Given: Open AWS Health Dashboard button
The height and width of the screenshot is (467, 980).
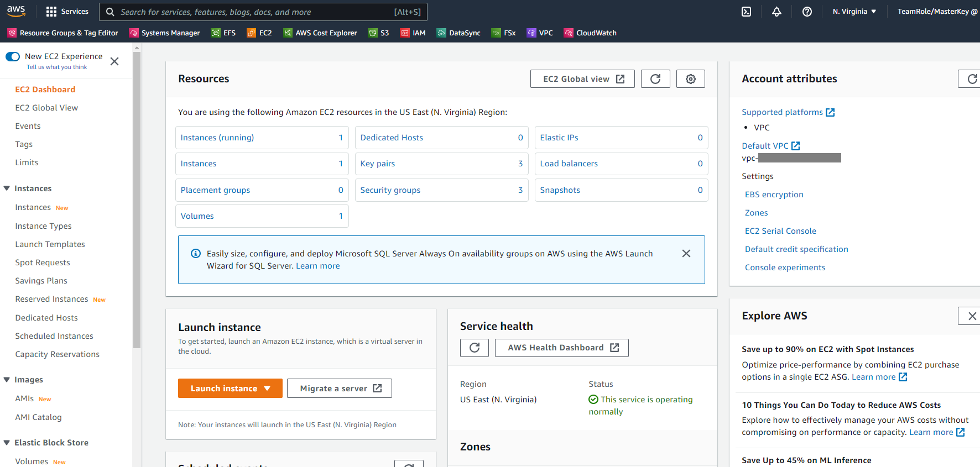Looking at the screenshot, I should tap(562, 348).
